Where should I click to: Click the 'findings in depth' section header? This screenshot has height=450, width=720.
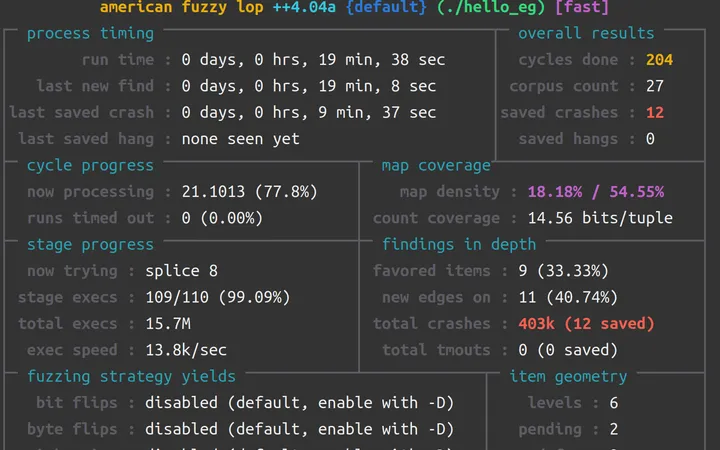point(459,244)
